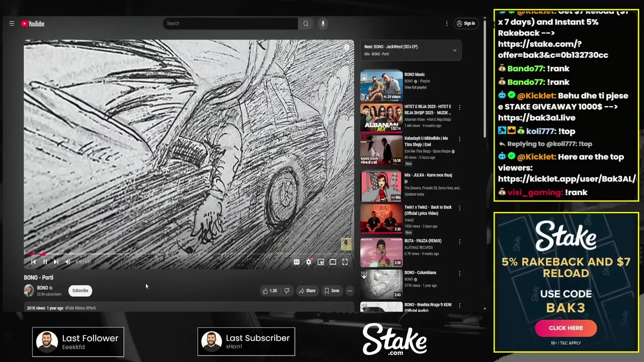644x362 pixels.
Task: Share the BONO - Porti video
Action: point(307,291)
